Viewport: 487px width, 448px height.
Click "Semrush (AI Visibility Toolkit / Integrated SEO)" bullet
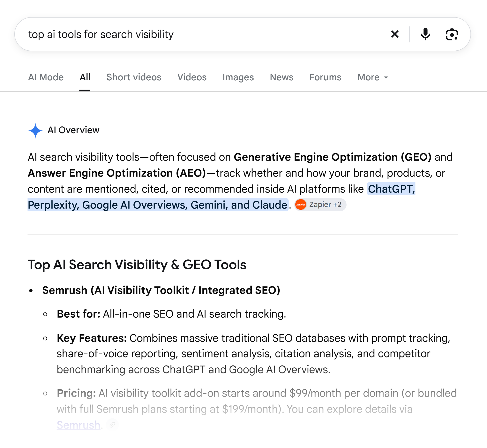[161, 290]
